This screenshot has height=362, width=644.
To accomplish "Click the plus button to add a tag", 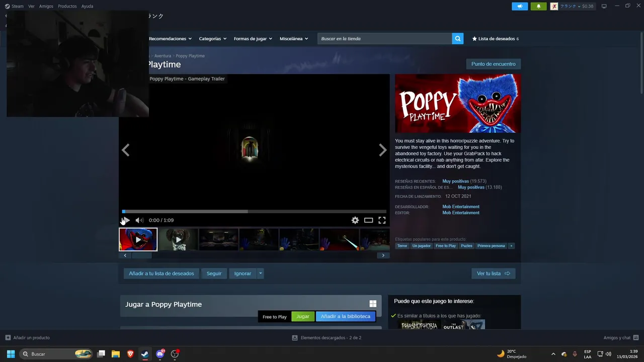I will click(511, 246).
